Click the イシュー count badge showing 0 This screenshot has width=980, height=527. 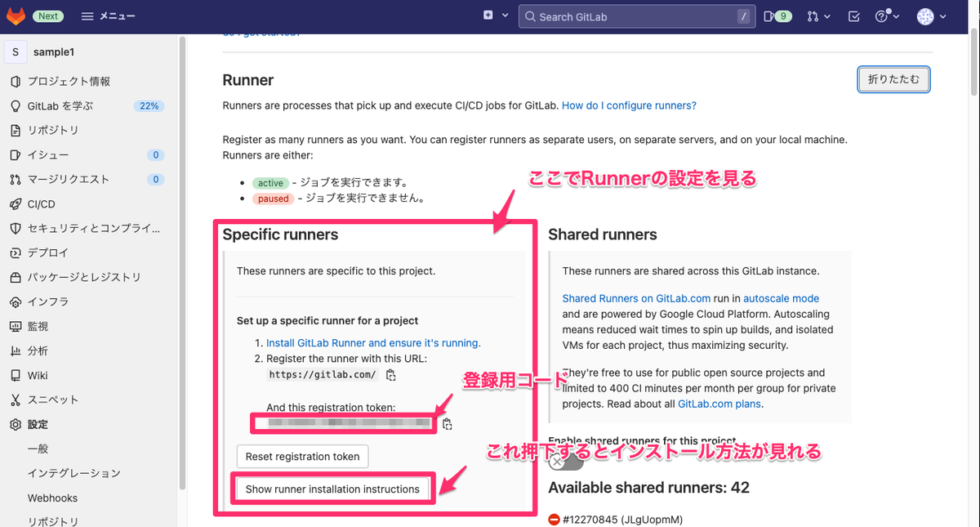pos(156,155)
